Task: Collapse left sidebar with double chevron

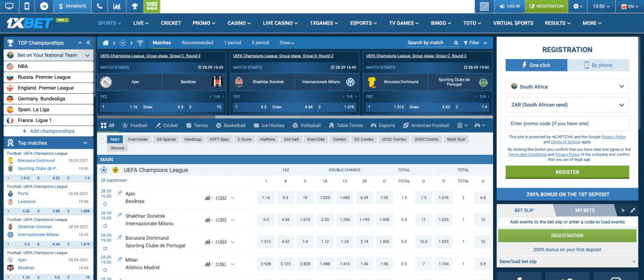Action: point(88,43)
